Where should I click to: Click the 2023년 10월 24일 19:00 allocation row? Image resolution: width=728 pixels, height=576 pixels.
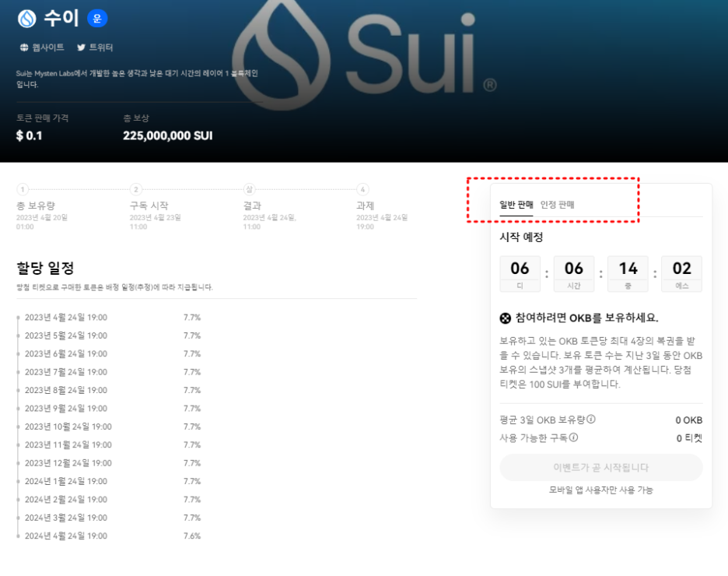(109, 427)
